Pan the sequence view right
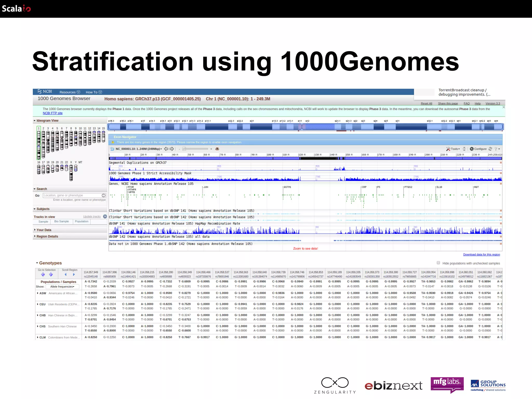532x399 pixels. click(x=172, y=149)
